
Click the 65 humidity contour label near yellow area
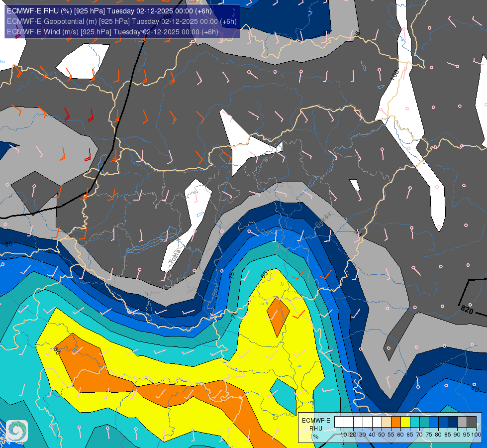click(264, 275)
